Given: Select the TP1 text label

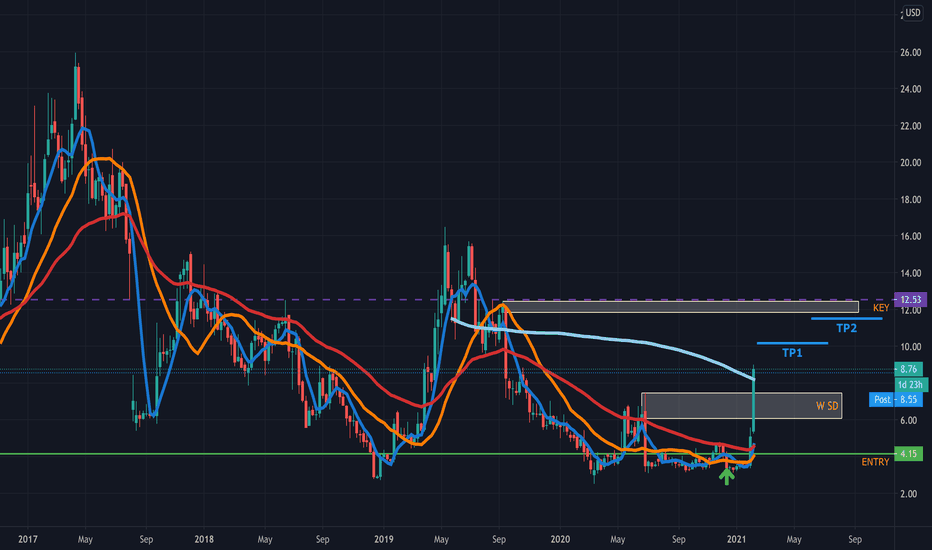Looking at the screenshot, I should tap(792, 353).
